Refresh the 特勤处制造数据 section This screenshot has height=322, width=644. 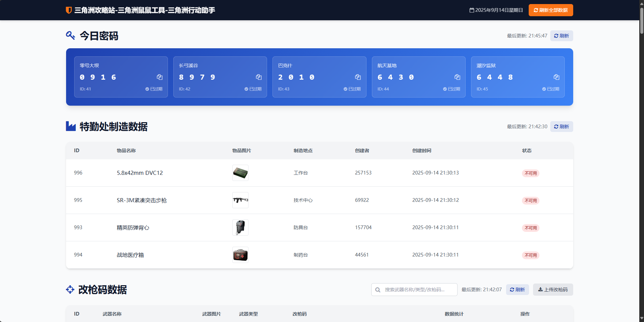pos(561,127)
